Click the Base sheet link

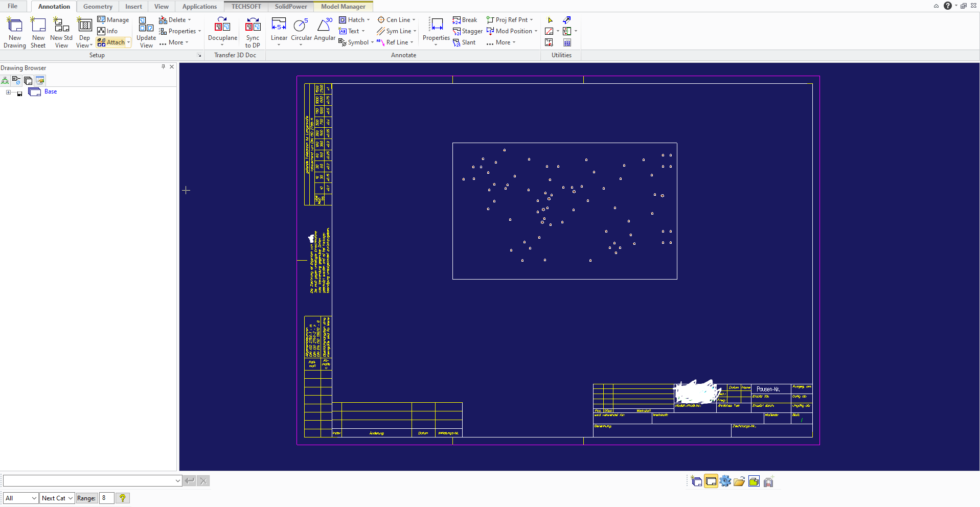51,91
